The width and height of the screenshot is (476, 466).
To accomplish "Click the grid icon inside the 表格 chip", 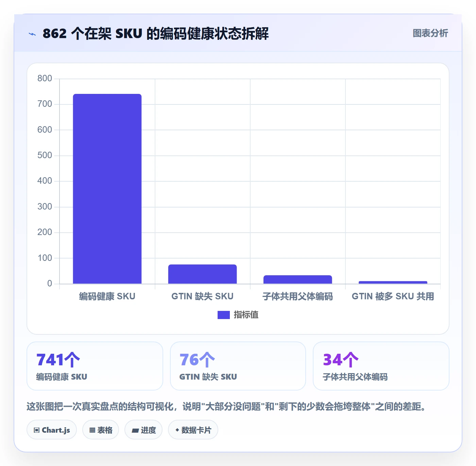I will coord(92,430).
